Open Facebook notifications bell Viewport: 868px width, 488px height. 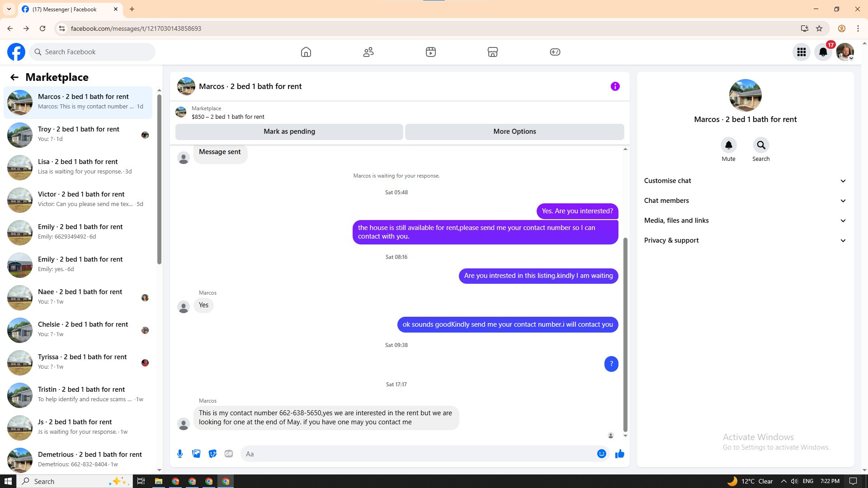point(823,52)
